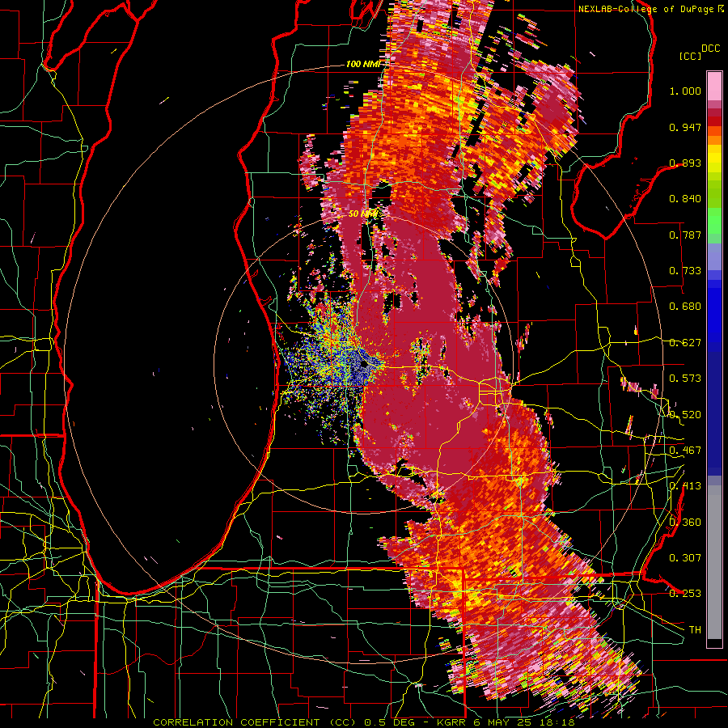Click the 0.253 value on the color scale

[685, 594]
